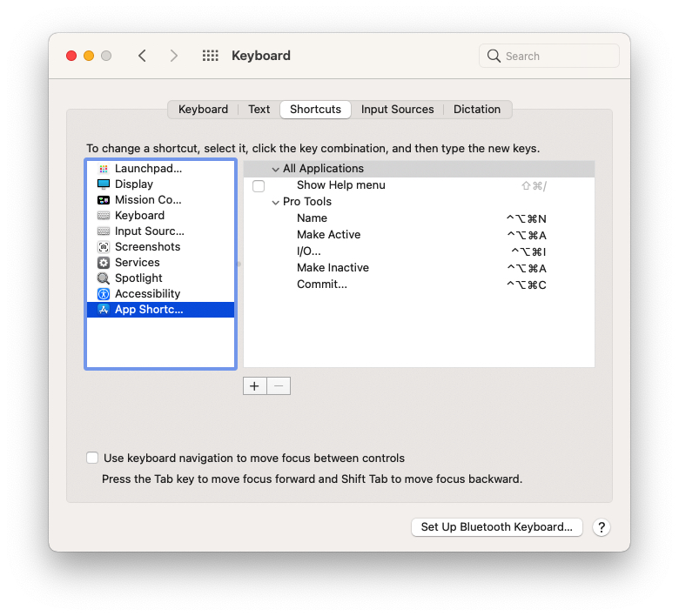Add a new shortcut with the plus button
This screenshot has width=679, height=616.
click(x=254, y=386)
